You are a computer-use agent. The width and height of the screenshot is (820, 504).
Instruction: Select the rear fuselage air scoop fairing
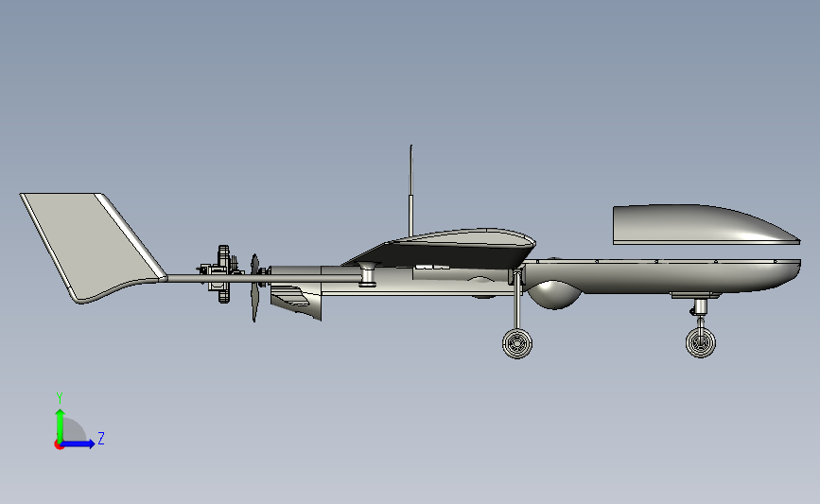point(296,303)
